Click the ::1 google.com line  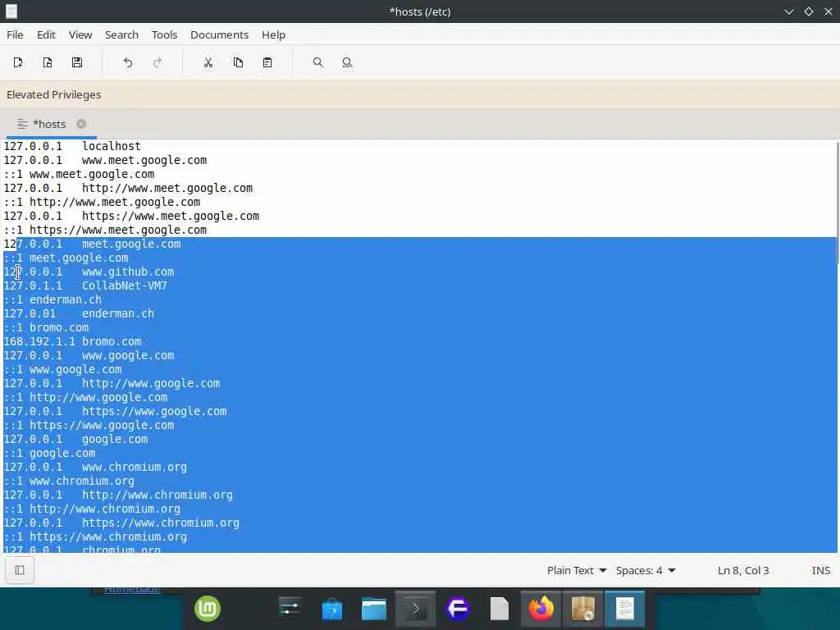pos(49,453)
